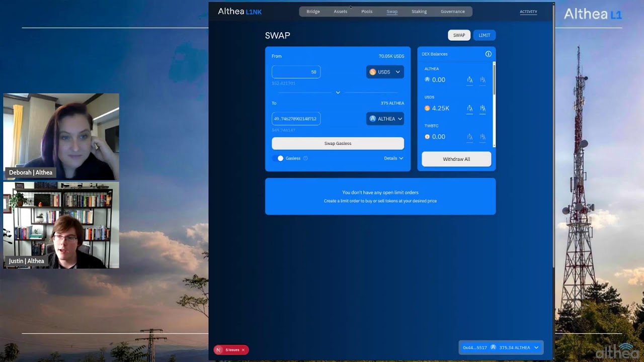644x362 pixels.
Task: Click the 70.05K USDS balance in From
Action: tap(391, 56)
